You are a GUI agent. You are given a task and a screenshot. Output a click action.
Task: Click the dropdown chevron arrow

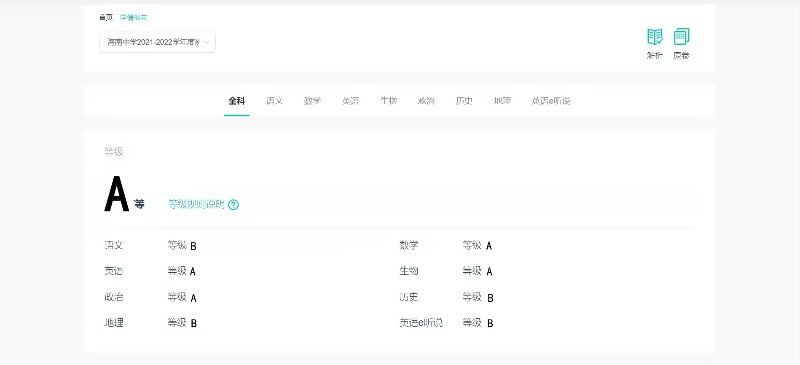(x=207, y=42)
